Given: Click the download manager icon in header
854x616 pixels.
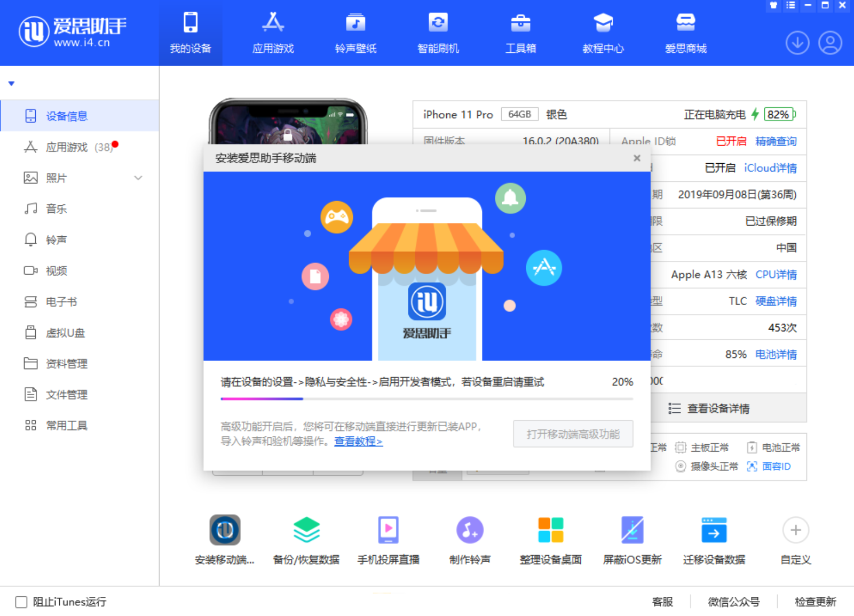Looking at the screenshot, I should coord(797,43).
